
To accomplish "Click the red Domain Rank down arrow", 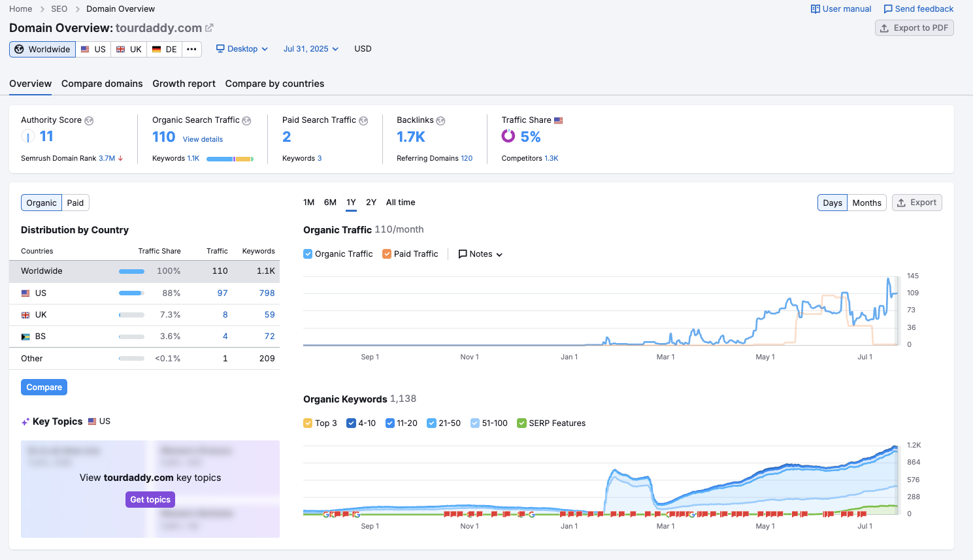I will point(120,158).
